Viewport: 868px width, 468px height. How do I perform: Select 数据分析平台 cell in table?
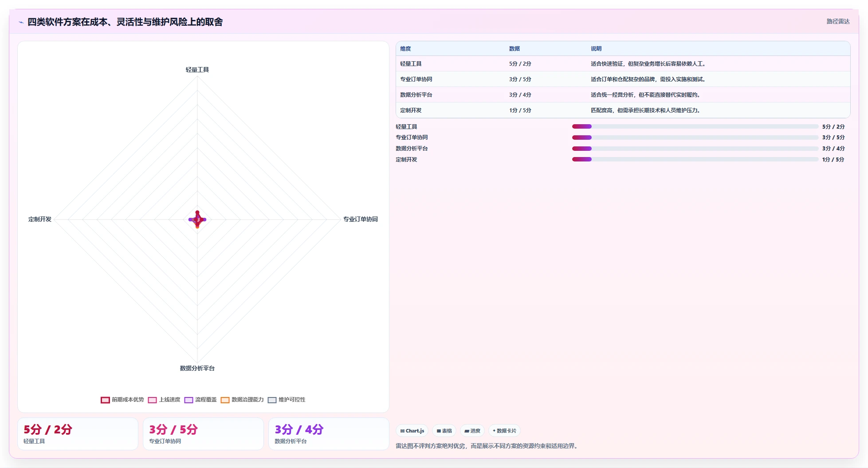tap(416, 95)
